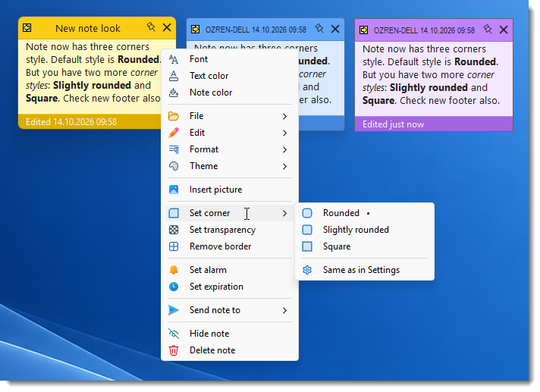Click the Theme palette icon

point(174,166)
